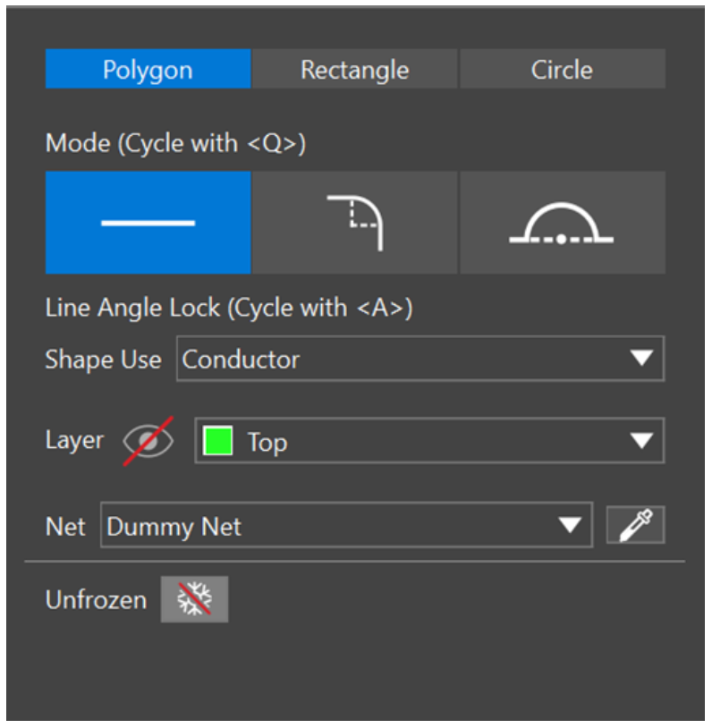Switch to the Rectangle shape tab
Screen dimensions: 712x728
355,70
